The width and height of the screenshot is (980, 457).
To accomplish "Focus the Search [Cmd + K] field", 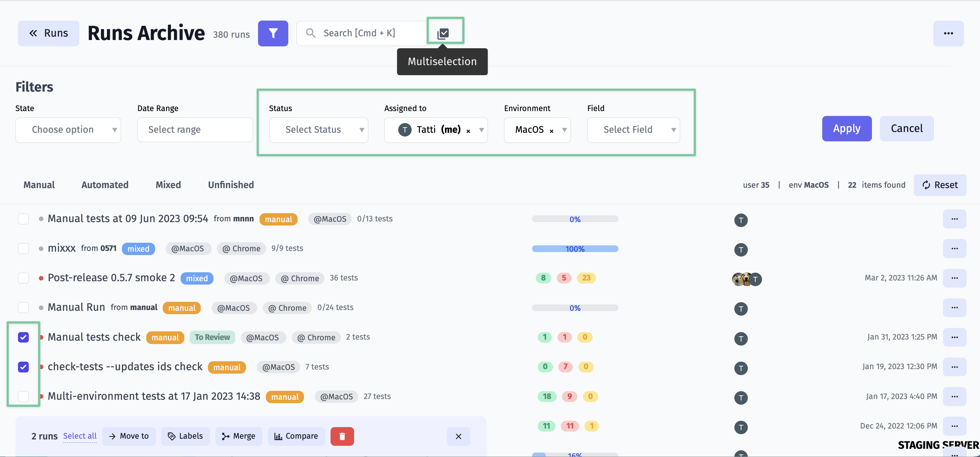I will [x=362, y=34].
